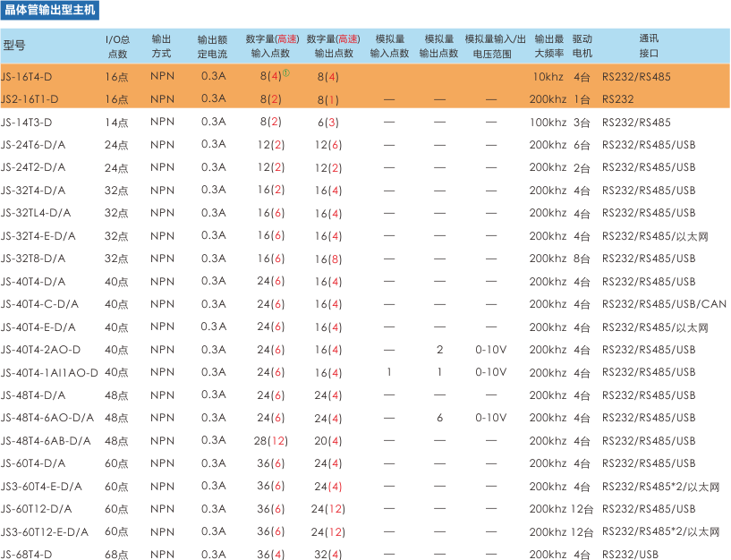Click RS232/RS485/以太网 in JS-32T4-E-D/A row

pos(655,236)
